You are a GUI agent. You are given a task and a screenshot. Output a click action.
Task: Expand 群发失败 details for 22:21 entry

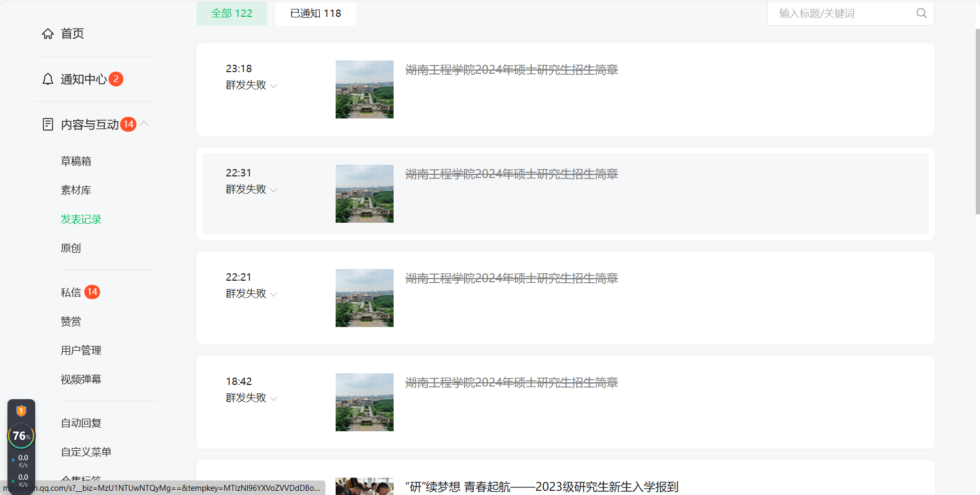click(x=273, y=294)
